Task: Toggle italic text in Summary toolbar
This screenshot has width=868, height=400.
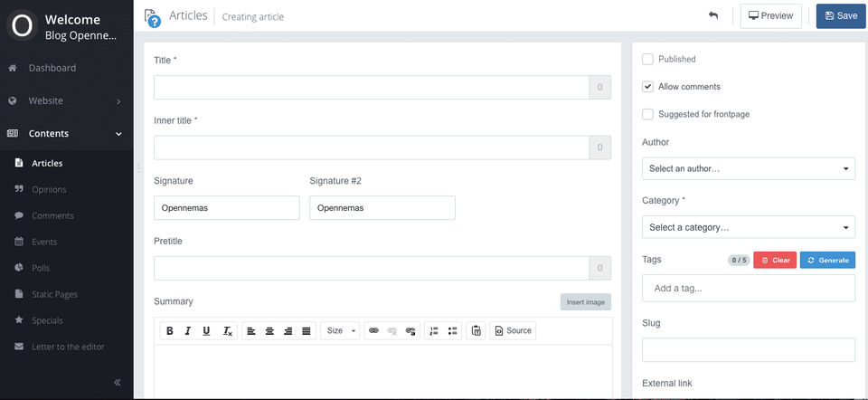Action: coord(188,331)
